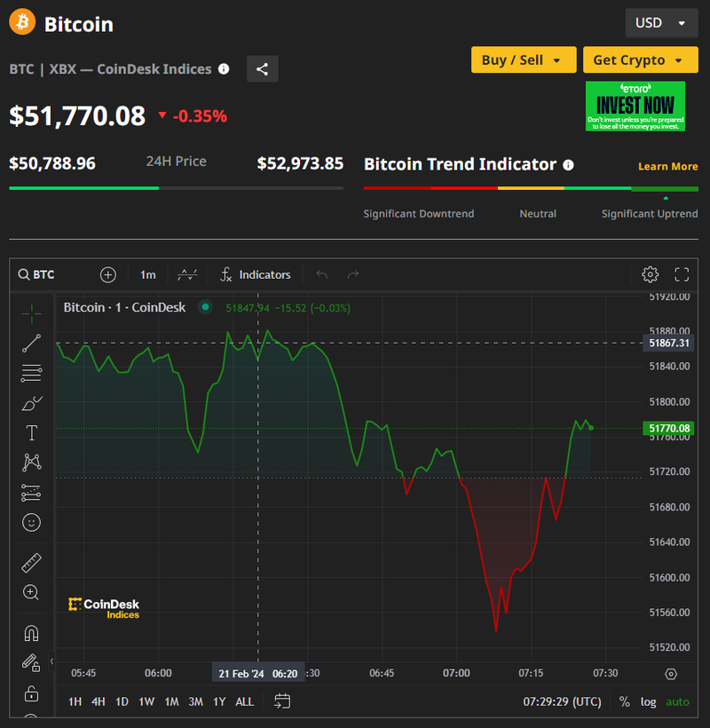This screenshot has height=728, width=710.
Task: Select the ruler measure tool
Action: click(32, 563)
